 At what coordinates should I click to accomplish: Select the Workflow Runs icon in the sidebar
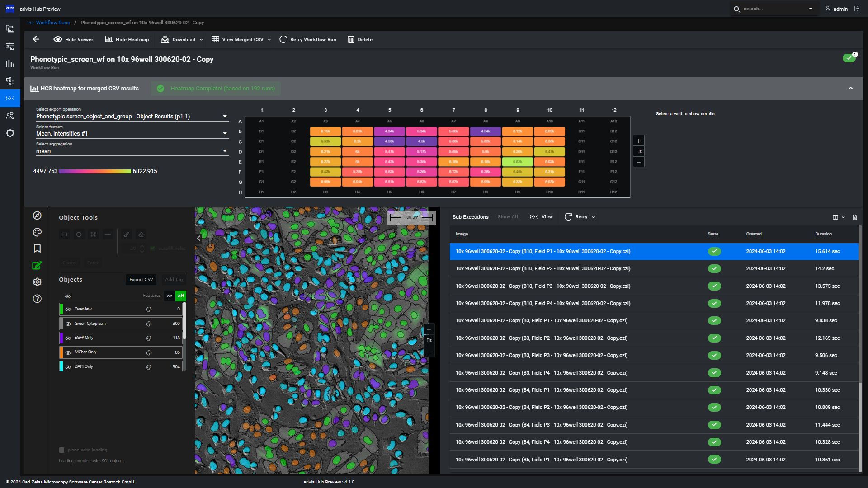tap(10, 98)
